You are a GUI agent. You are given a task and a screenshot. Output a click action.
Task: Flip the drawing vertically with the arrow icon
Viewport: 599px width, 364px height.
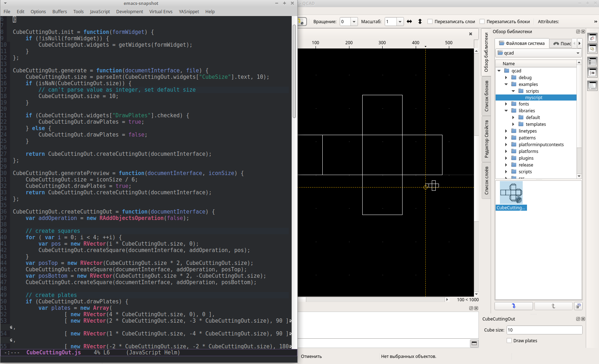[x=420, y=21]
